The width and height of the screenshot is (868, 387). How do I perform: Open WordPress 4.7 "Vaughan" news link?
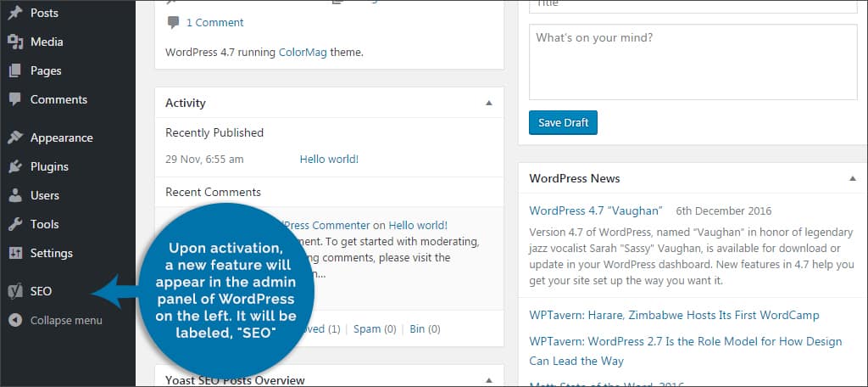(x=596, y=210)
